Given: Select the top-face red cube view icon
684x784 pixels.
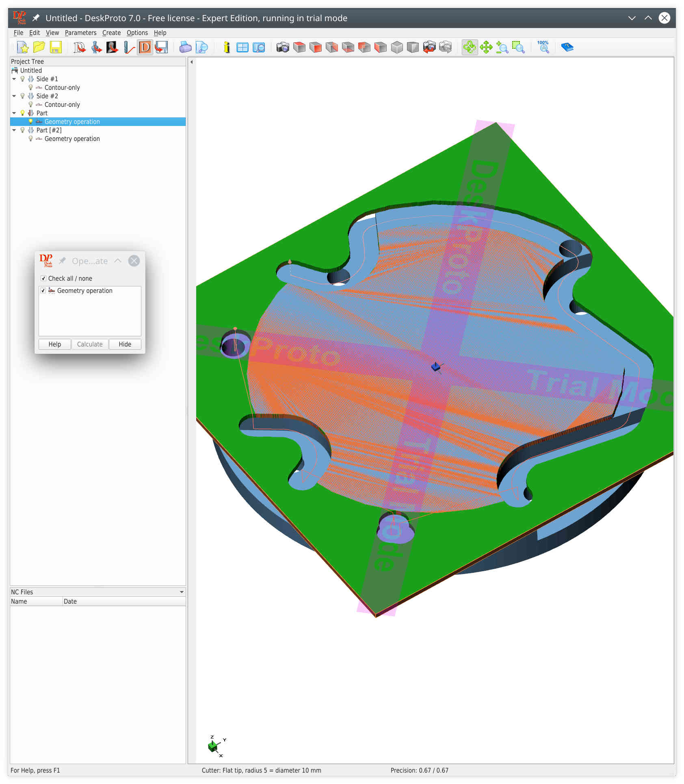Looking at the screenshot, I should 299,48.
